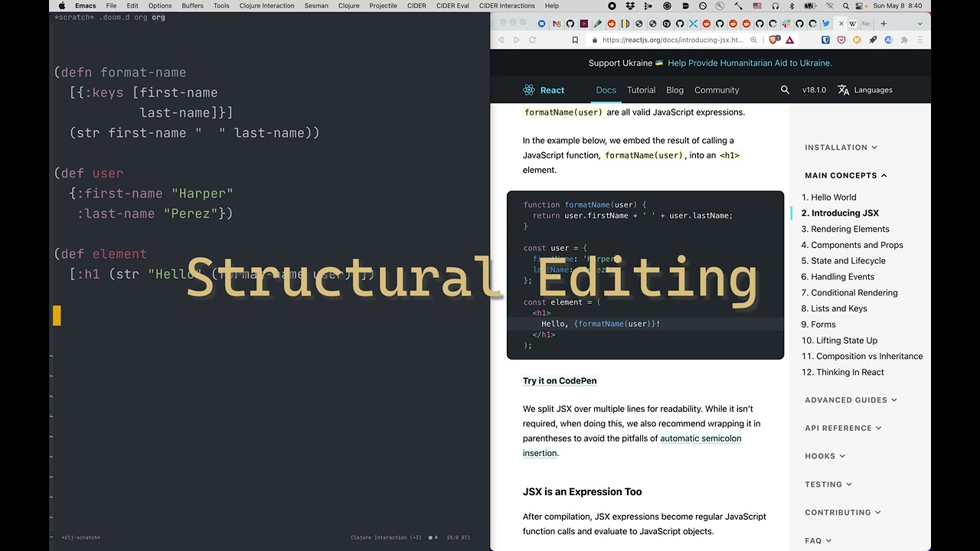The width and height of the screenshot is (980, 551).
Task: Open the Emacs File menu
Action: click(111, 5)
